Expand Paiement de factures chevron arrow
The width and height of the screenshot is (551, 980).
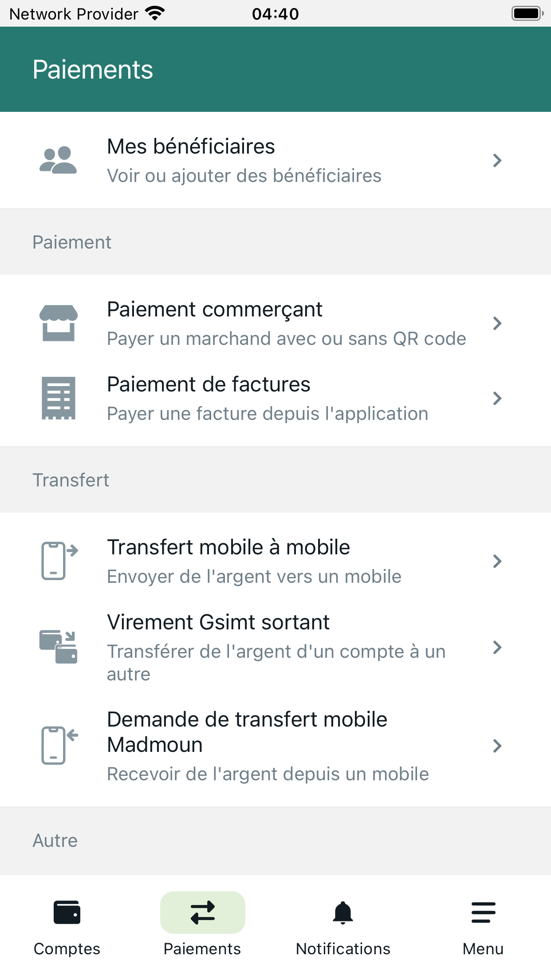497,398
